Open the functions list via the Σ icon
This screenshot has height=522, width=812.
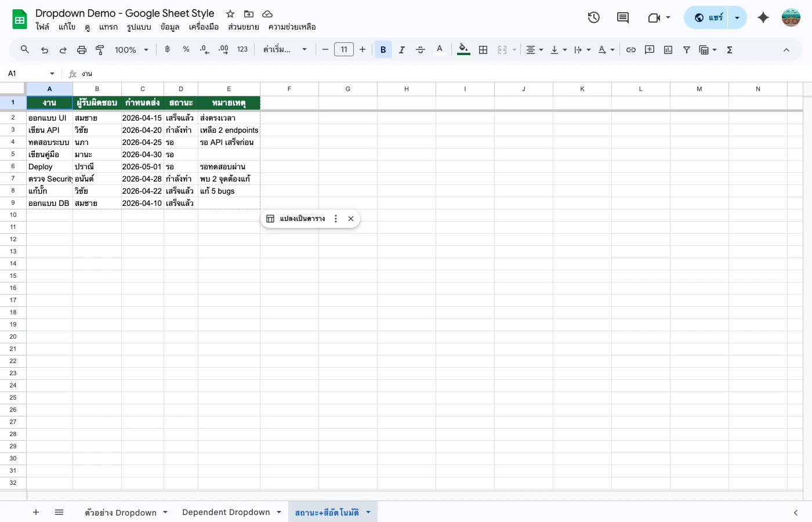pos(729,49)
